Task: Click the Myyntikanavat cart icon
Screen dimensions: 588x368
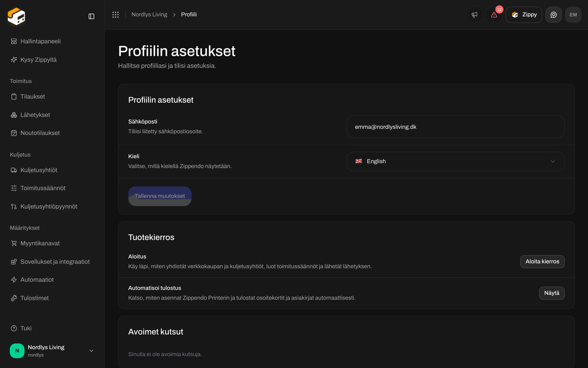Action: tap(14, 243)
